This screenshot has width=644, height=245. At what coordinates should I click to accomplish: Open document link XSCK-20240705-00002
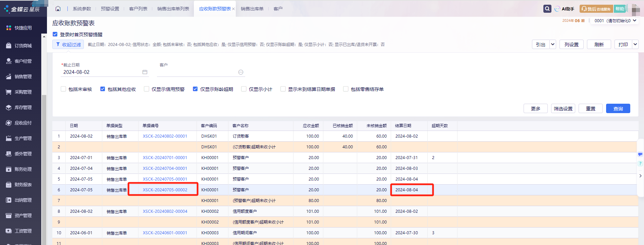pyautogui.click(x=165, y=190)
